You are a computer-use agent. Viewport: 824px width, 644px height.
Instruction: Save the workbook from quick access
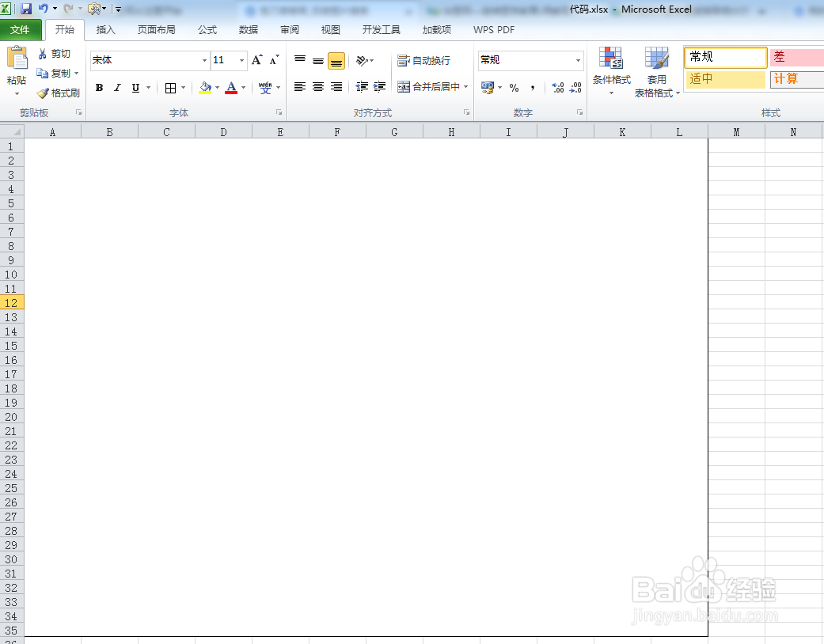[26, 9]
